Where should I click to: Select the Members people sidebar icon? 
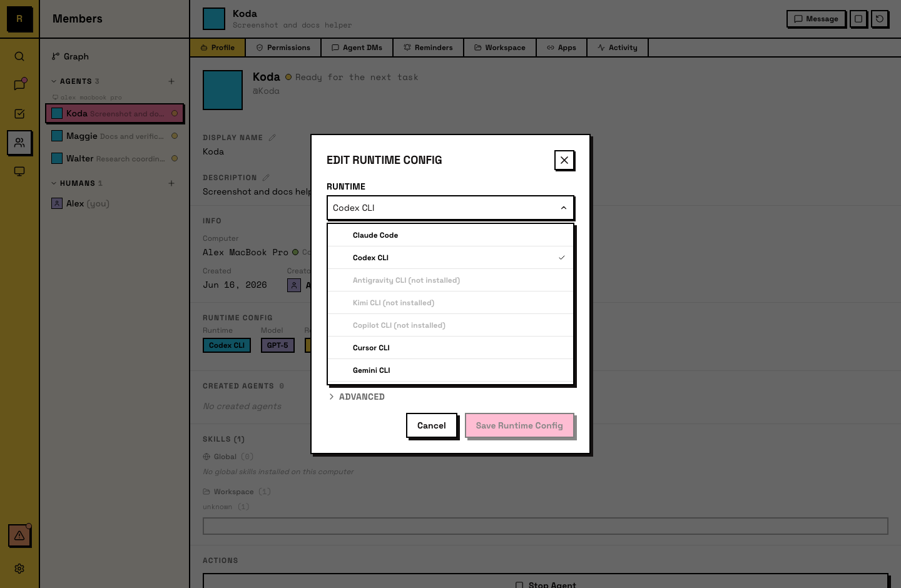coord(19,143)
